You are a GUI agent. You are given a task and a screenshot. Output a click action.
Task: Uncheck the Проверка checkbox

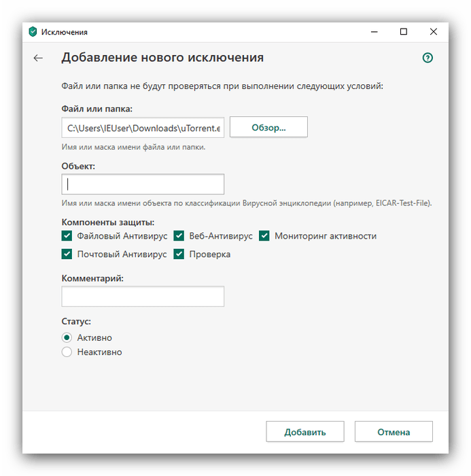tap(179, 254)
